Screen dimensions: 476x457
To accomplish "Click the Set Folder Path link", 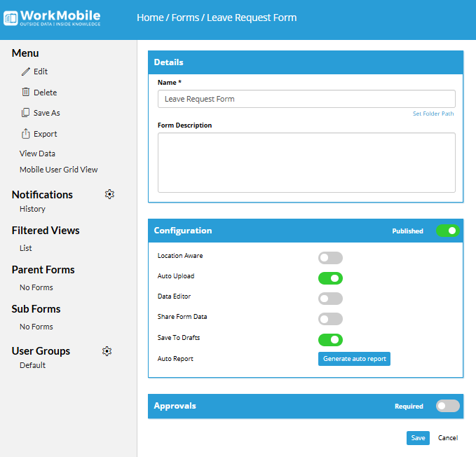I will (433, 114).
